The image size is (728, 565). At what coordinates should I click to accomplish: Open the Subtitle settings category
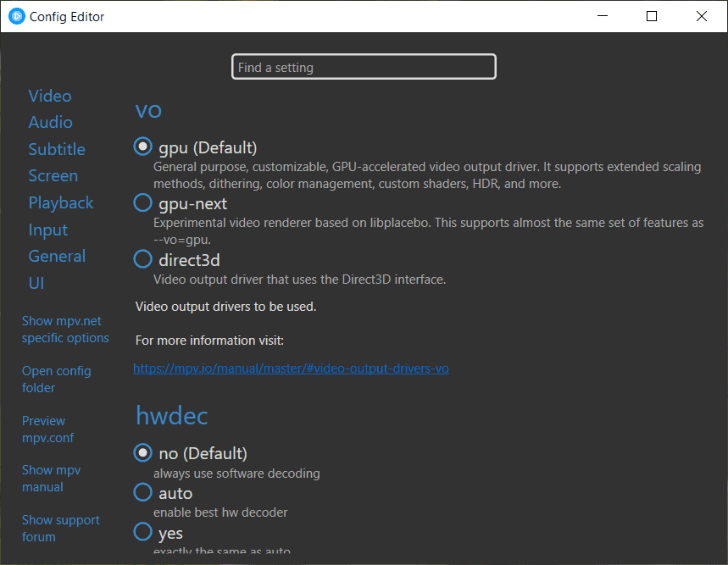[57, 149]
